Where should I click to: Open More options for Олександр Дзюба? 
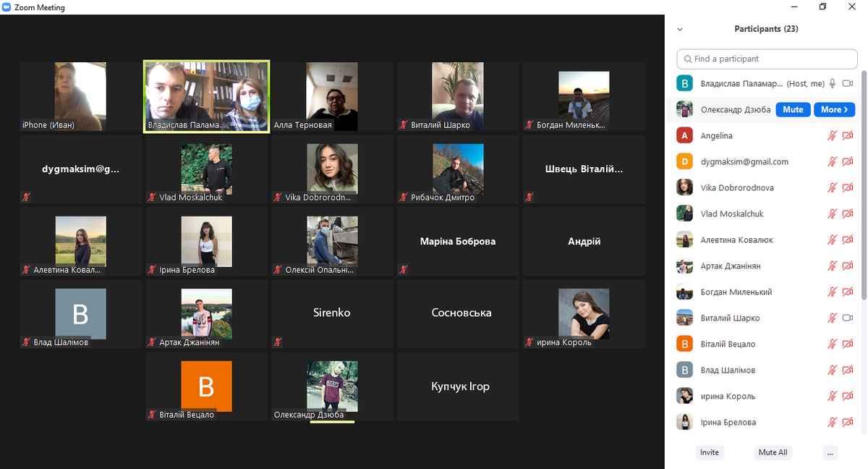834,110
